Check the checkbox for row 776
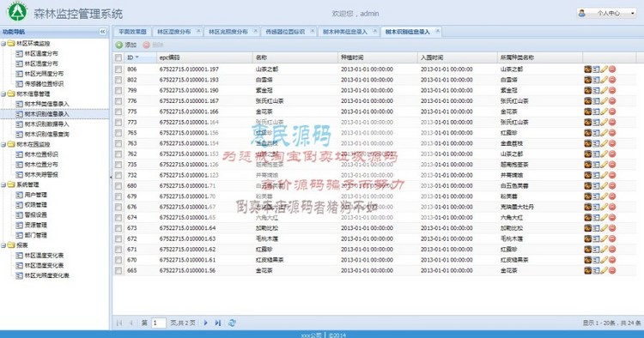 [x=118, y=101]
